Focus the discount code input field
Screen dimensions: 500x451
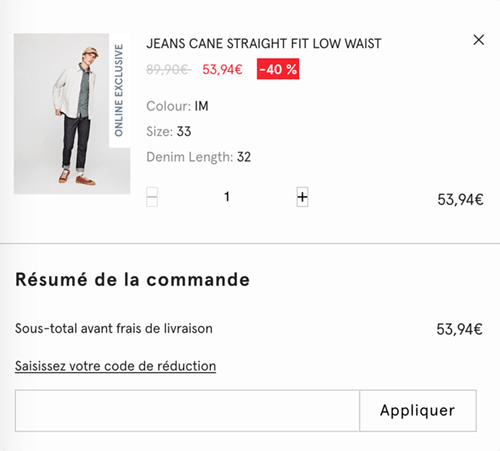(187, 411)
